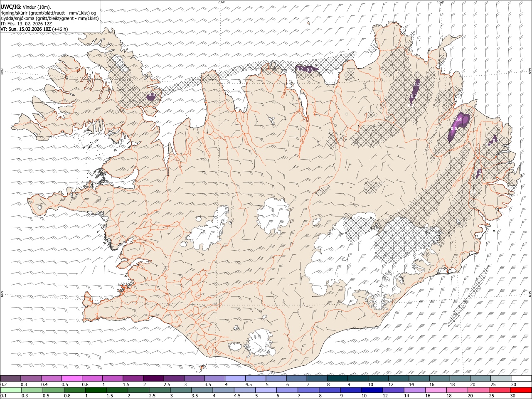This screenshot has height=399, width=532.
Task: Pick the dark purple 2 swatch, upper legend
Action: coord(154,379)
